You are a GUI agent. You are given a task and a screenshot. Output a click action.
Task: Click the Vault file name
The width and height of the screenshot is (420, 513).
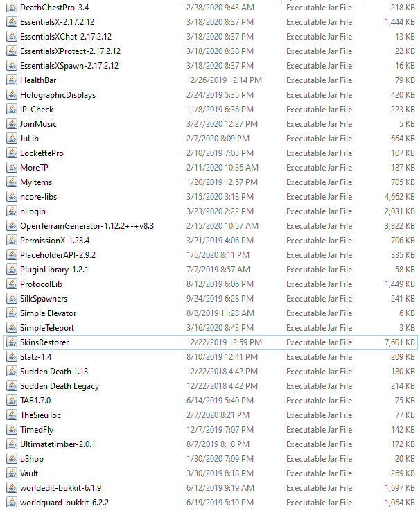29,473
